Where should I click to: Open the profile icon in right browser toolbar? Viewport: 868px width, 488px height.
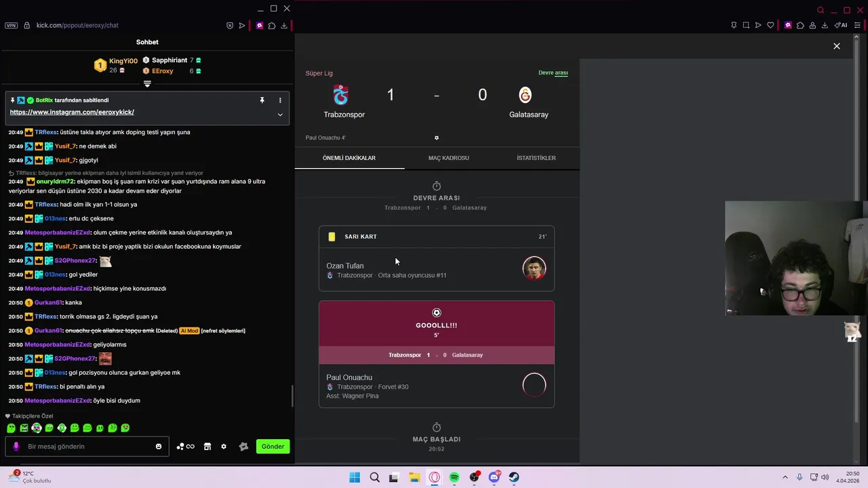[x=812, y=26]
